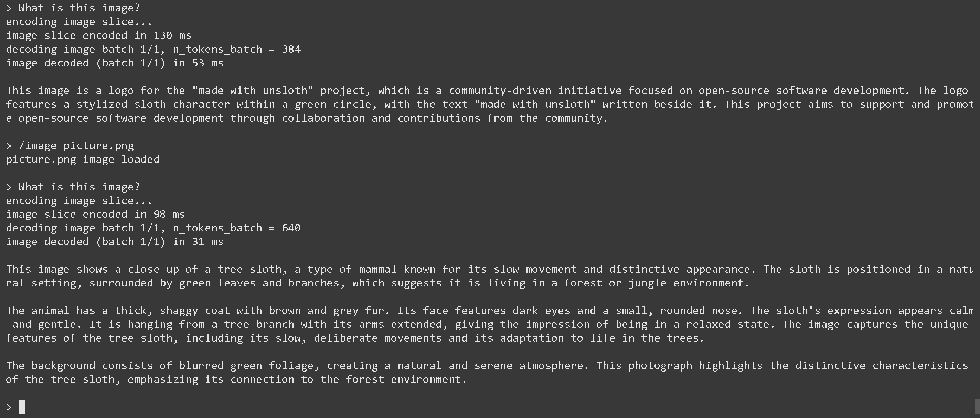
Task: Click the "image slice encoded in 130 ms" line
Action: [98, 36]
